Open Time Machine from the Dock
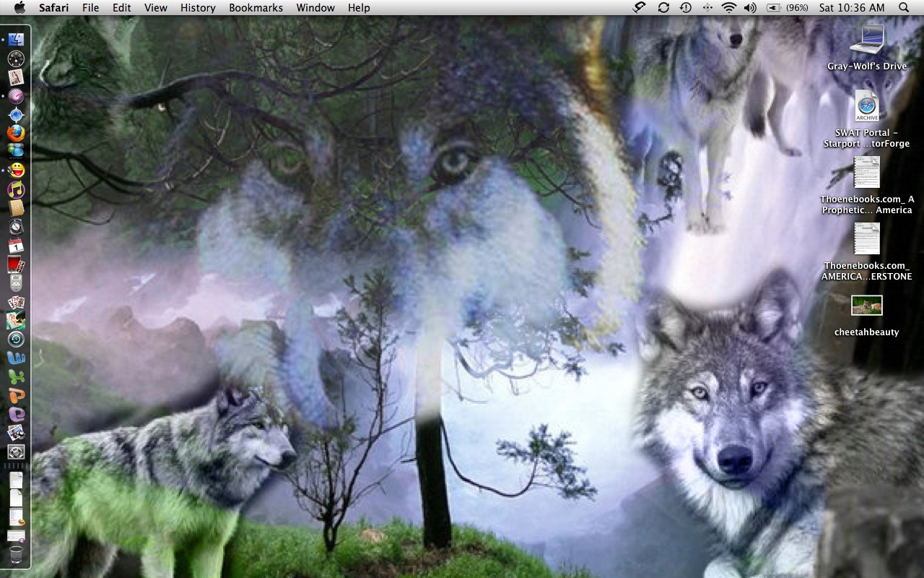 click(16, 340)
